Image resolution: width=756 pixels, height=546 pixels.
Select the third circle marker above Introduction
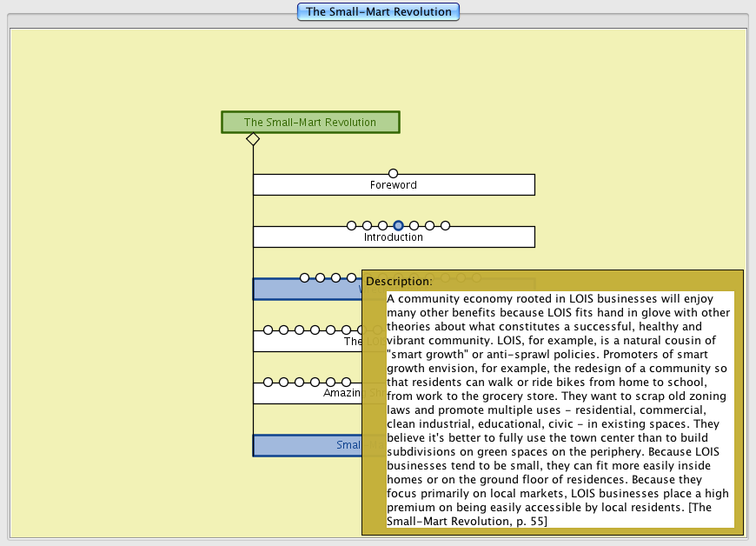(x=382, y=226)
